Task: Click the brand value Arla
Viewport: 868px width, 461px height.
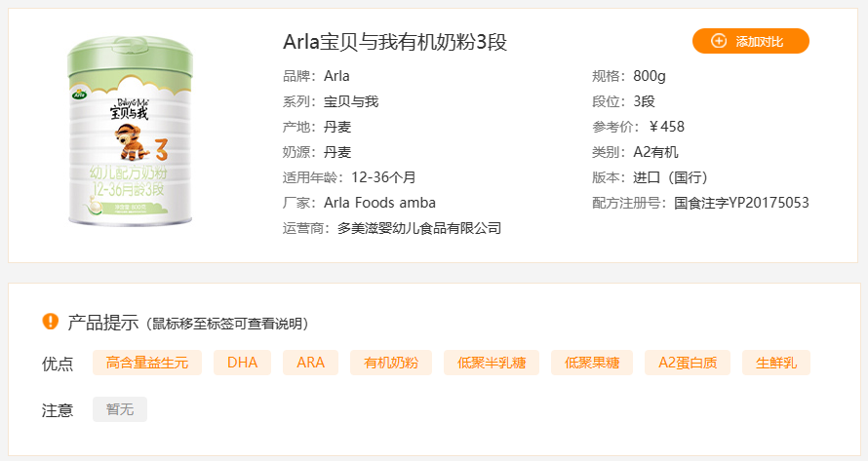Action: pyautogui.click(x=336, y=76)
